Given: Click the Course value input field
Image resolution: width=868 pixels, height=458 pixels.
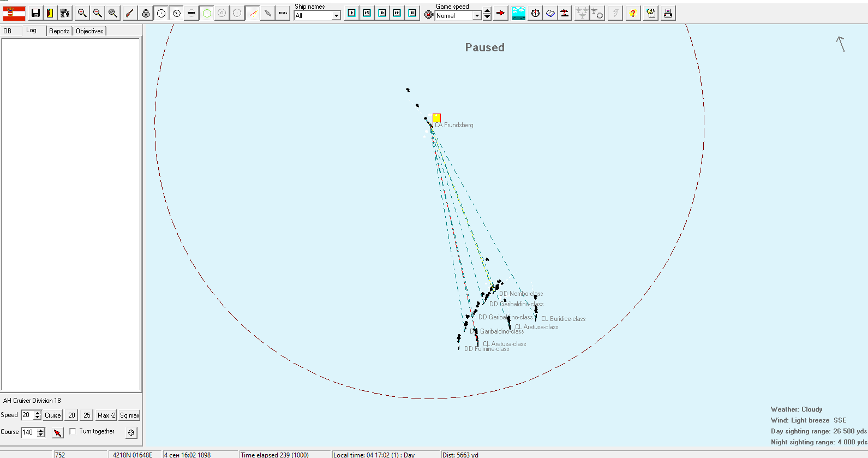Looking at the screenshot, I should point(29,432).
